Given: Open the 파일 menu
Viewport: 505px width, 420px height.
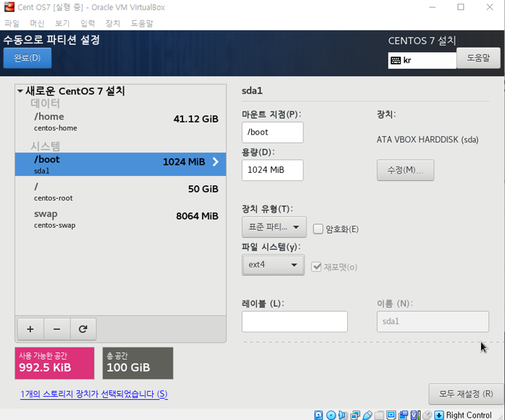Looking at the screenshot, I should (12, 23).
